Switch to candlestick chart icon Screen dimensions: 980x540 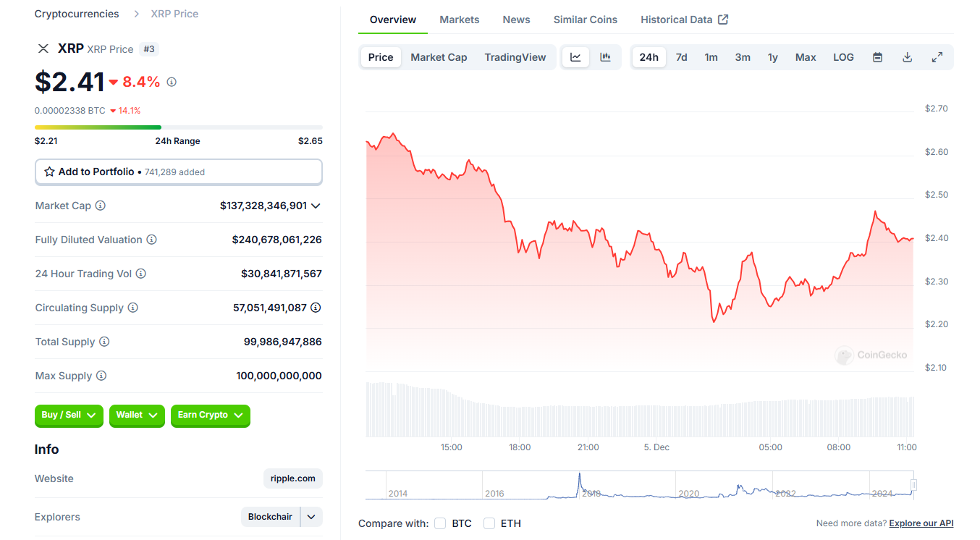606,57
